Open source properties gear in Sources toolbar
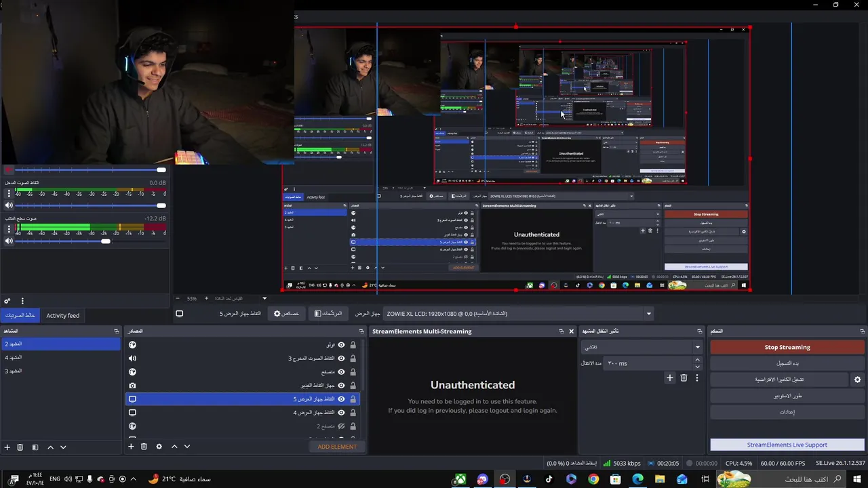The width and height of the screenshot is (868, 488). pos(159,447)
